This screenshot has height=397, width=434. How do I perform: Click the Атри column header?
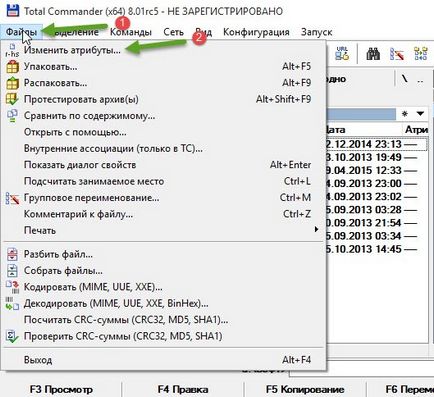[x=416, y=130]
